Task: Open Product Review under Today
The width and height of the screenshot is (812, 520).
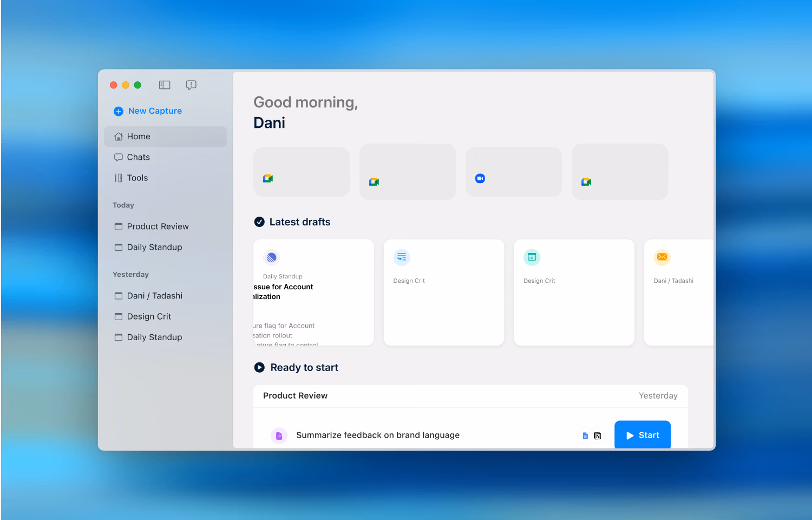Action: point(158,226)
